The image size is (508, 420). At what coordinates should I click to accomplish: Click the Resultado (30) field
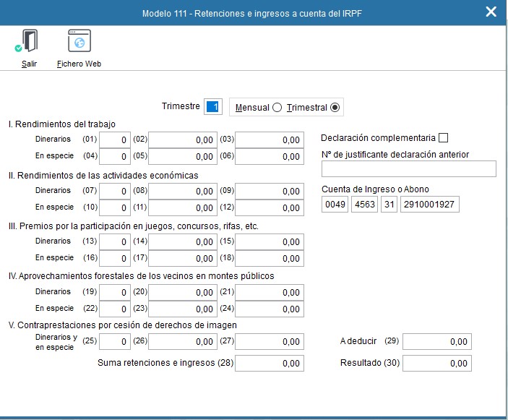(x=437, y=364)
